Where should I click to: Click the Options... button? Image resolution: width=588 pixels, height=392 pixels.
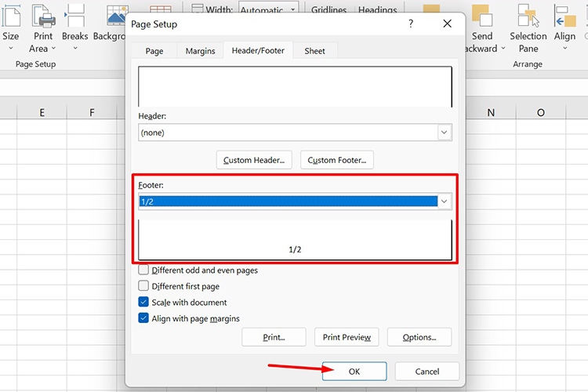419,337
